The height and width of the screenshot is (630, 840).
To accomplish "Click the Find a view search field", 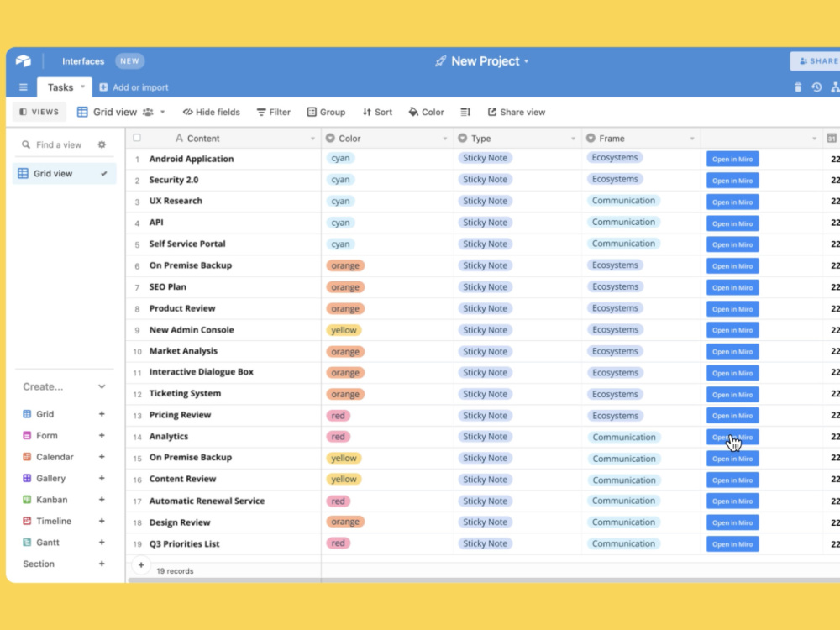I will point(59,144).
